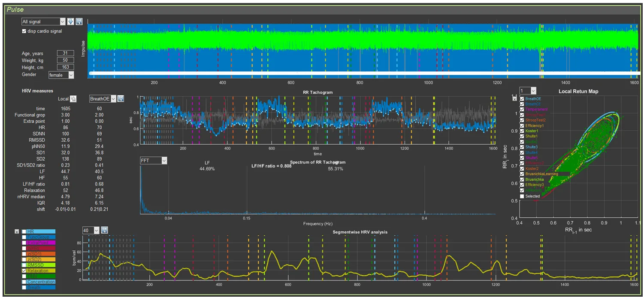Click the save icon above Segmentwise HRV analysis
Viewport: 644px width, 298px height.
click(x=105, y=231)
